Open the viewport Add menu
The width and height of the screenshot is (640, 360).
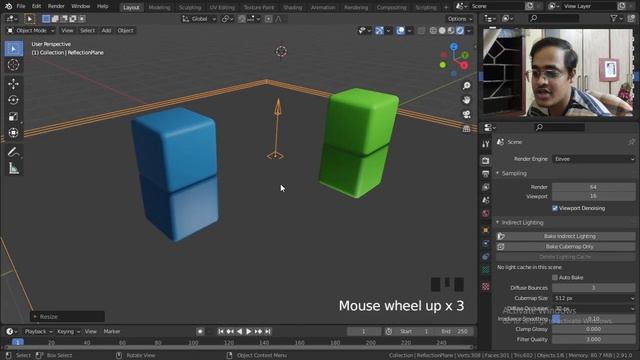[x=106, y=30]
